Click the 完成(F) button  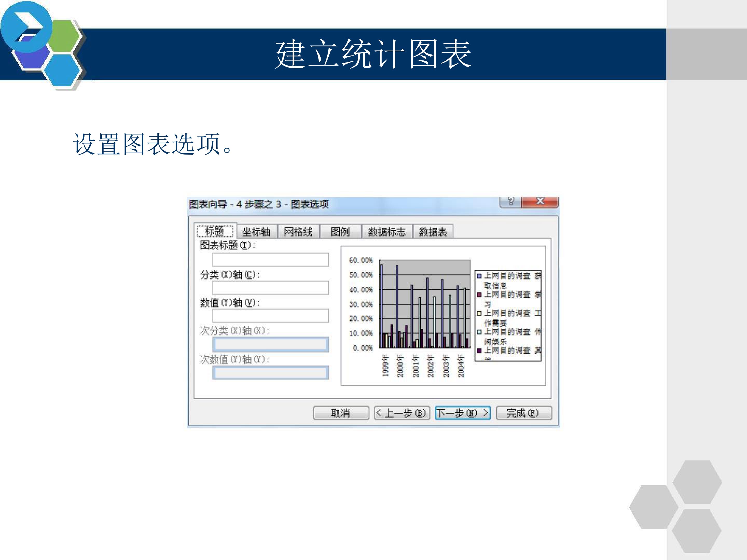coord(524,413)
